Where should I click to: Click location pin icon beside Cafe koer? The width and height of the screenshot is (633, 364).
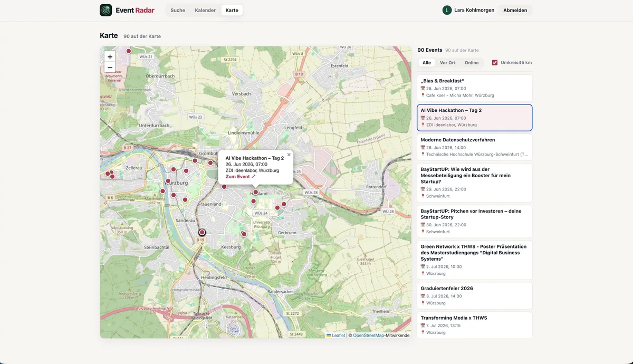coord(423,95)
